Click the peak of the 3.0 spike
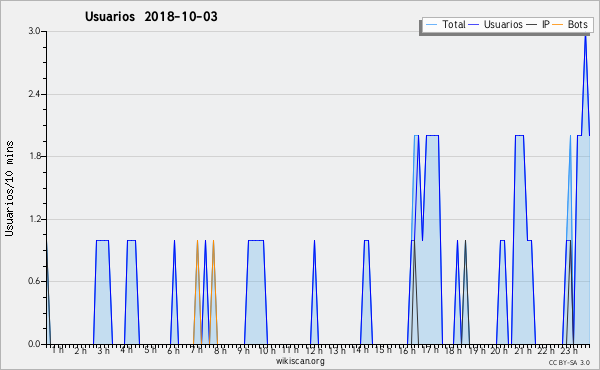Image resolution: width=600 pixels, height=370 pixels. [585, 35]
